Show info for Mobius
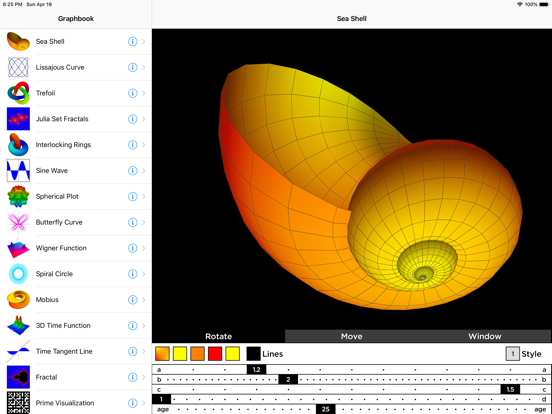552x414 pixels. [x=132, y=300]
